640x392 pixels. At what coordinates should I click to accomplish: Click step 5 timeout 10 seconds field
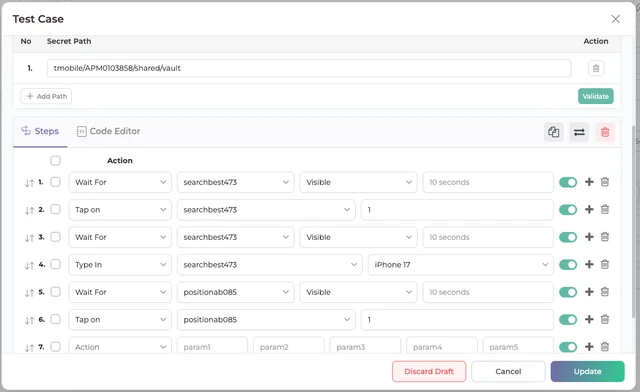[488, 292]
